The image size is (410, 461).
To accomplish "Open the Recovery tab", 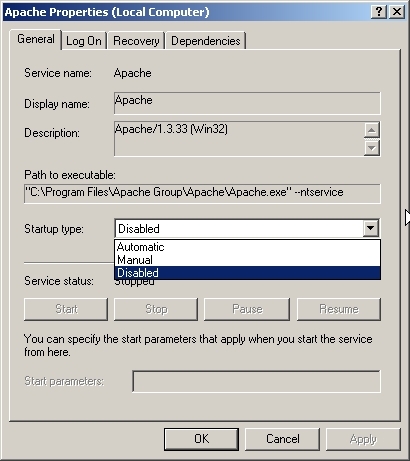I will (136, 41).
